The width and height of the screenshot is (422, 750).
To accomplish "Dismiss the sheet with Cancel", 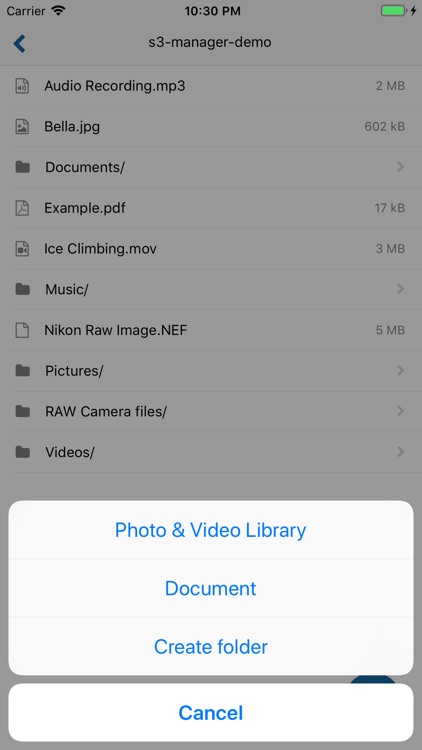I will (x=211, y=713).
